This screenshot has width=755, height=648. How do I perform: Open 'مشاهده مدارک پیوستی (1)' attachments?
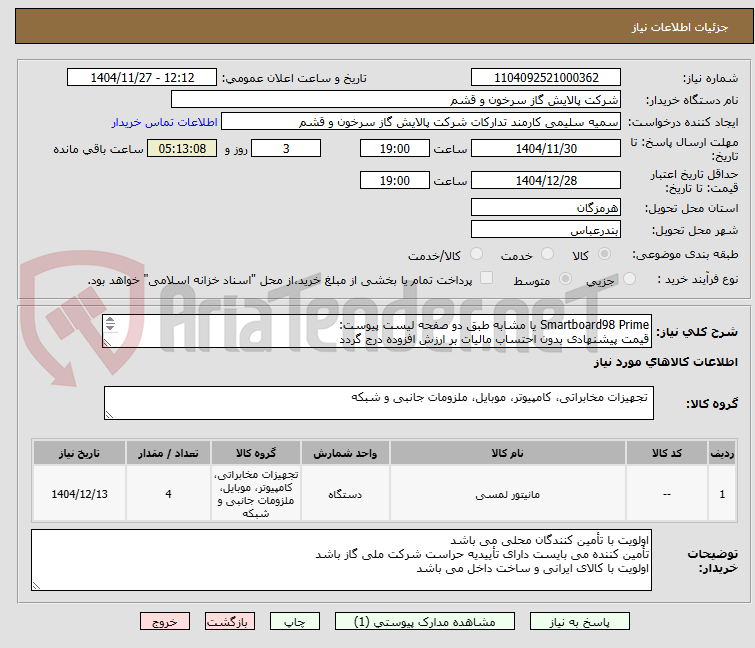(425, 621)
